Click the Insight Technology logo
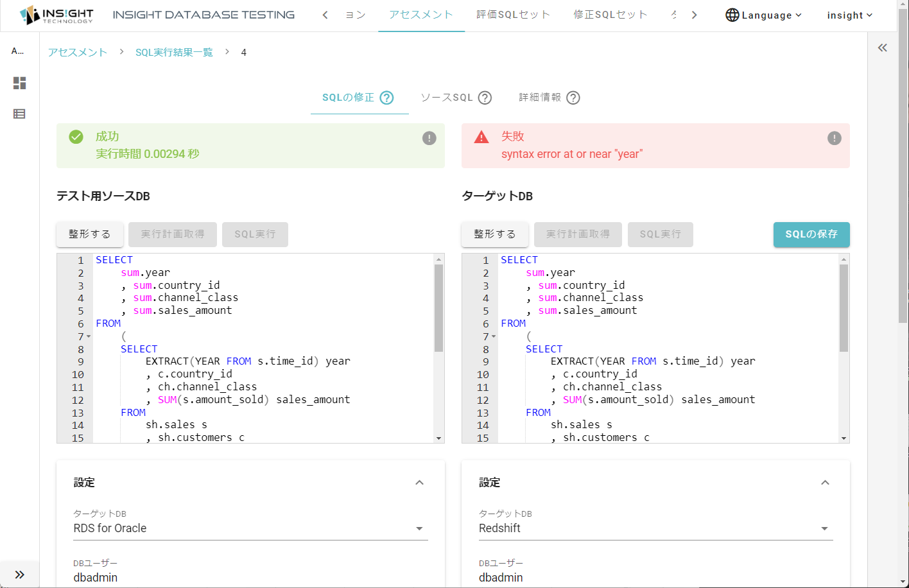 (56, 15)
